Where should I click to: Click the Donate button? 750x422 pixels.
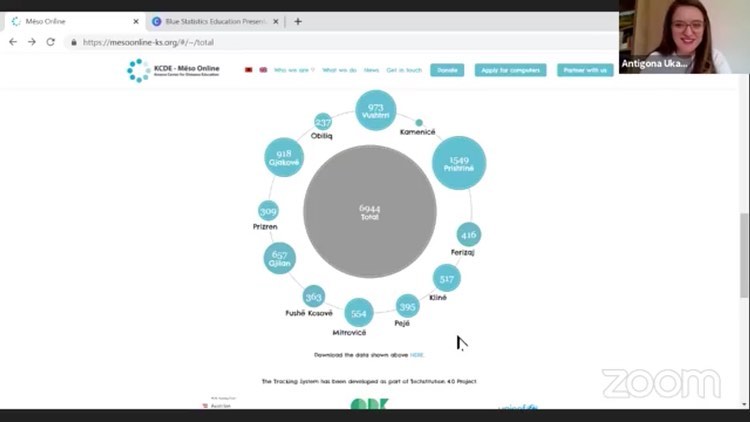[x=447, y=70]
